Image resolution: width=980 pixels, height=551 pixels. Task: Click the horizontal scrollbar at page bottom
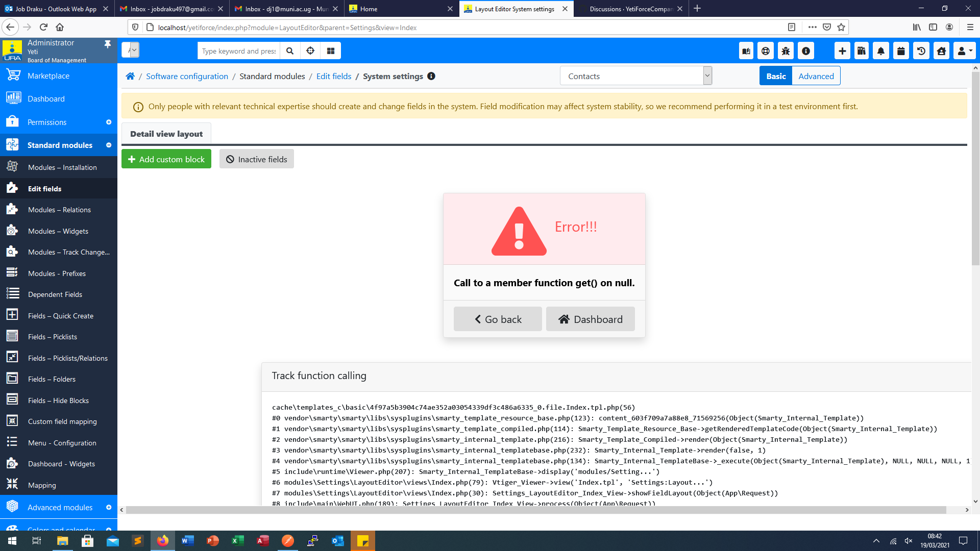[x=536, y=510]
